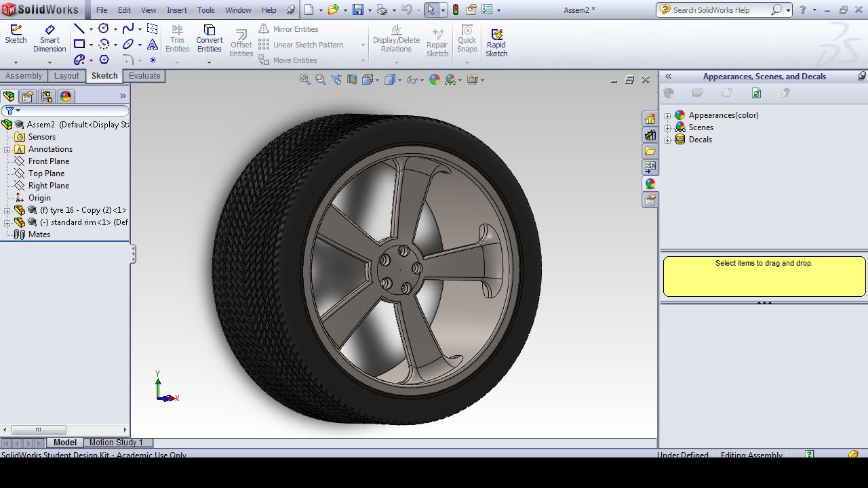Expand the Annotations tree node

(7, 149)
